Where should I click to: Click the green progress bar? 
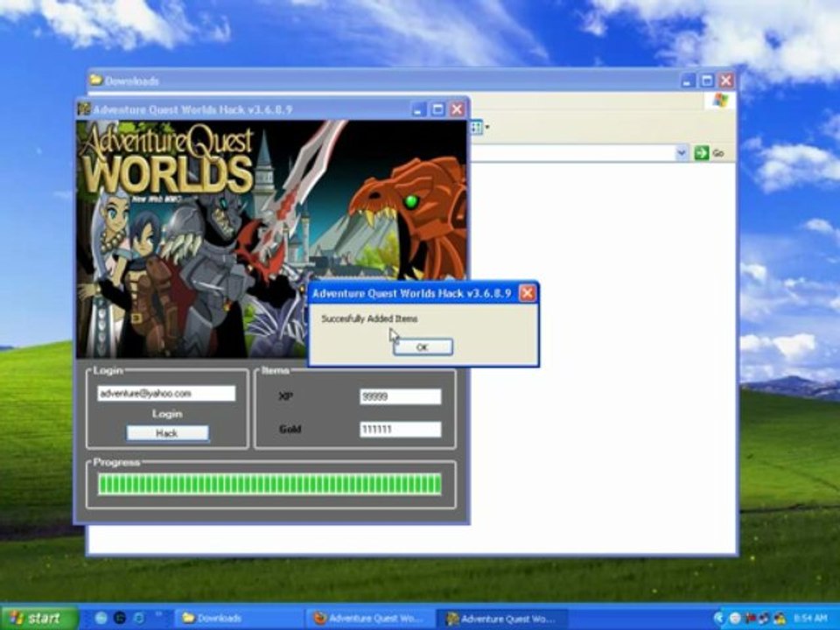pos(269,484)
